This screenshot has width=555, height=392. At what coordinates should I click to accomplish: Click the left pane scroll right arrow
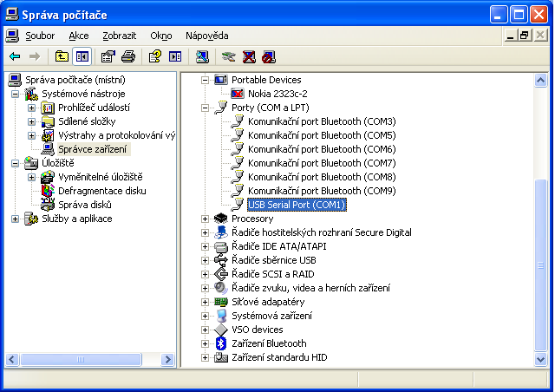167,360
